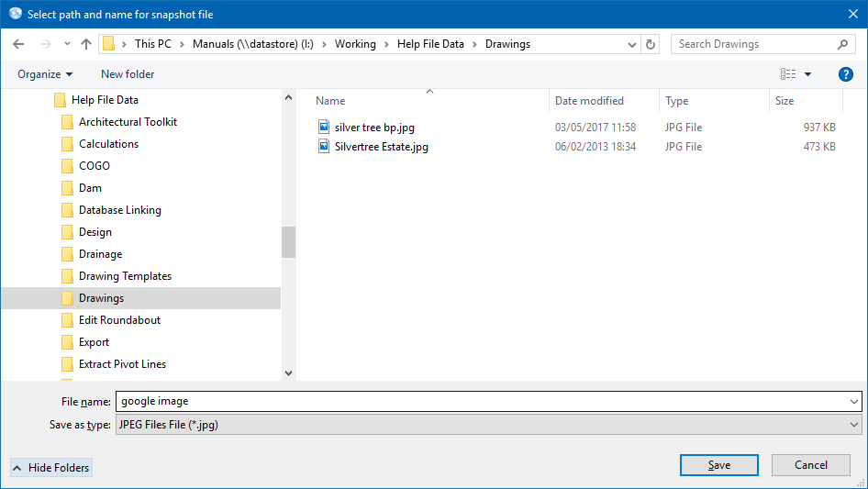Sort files by Date modified column
This screenshot has width=868, height=489.
589,101
